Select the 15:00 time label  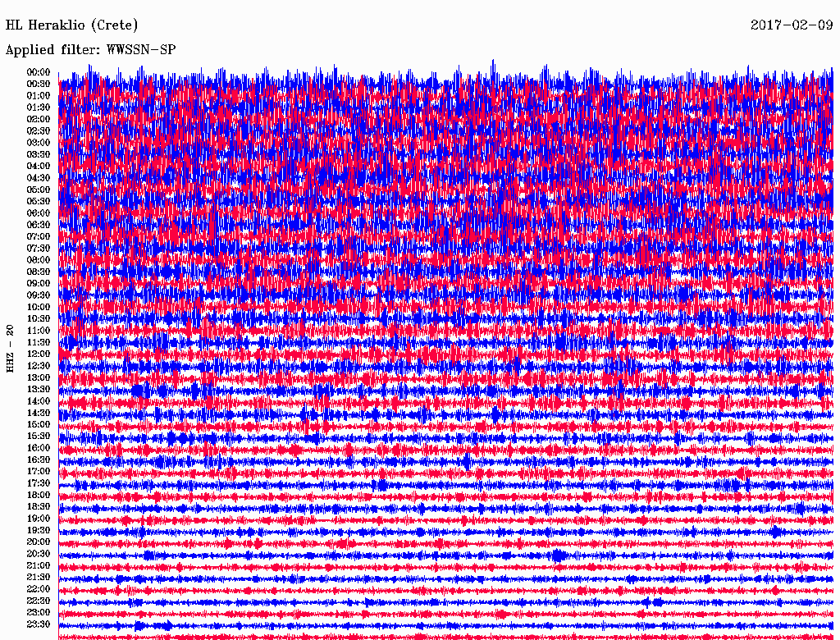point(39,424)
